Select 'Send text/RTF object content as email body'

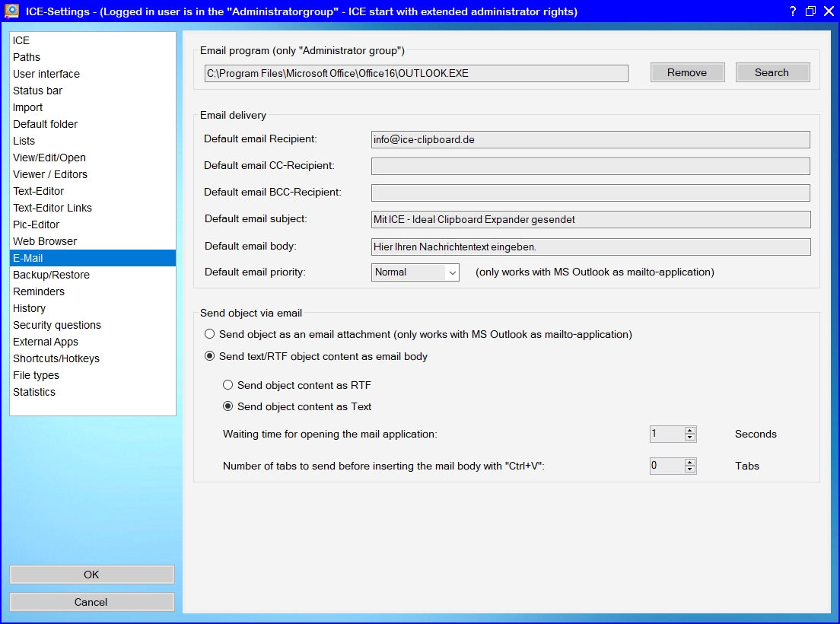(209, 356)
